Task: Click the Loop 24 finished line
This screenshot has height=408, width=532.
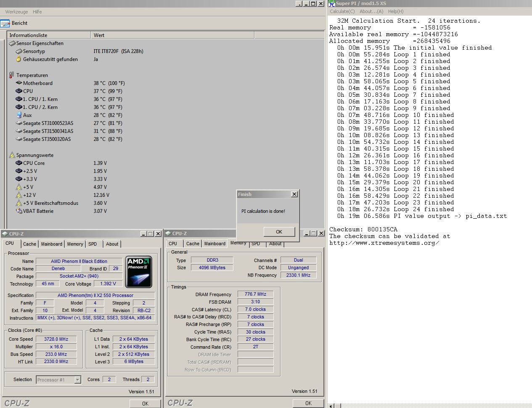Action: 395,209
